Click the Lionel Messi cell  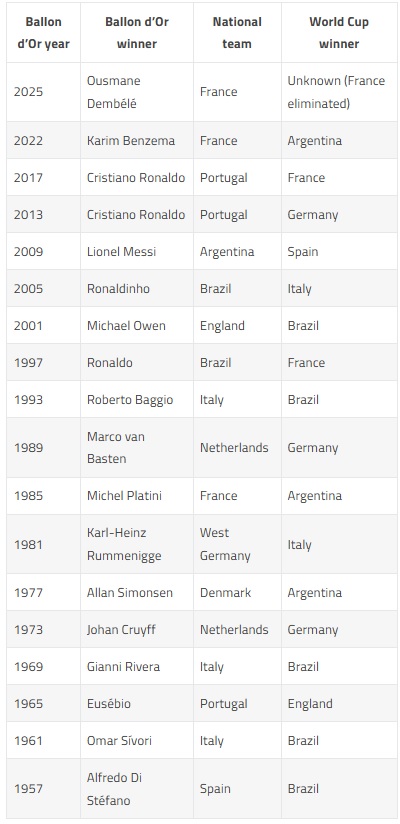pyautogui.click(x=137, y=251)
